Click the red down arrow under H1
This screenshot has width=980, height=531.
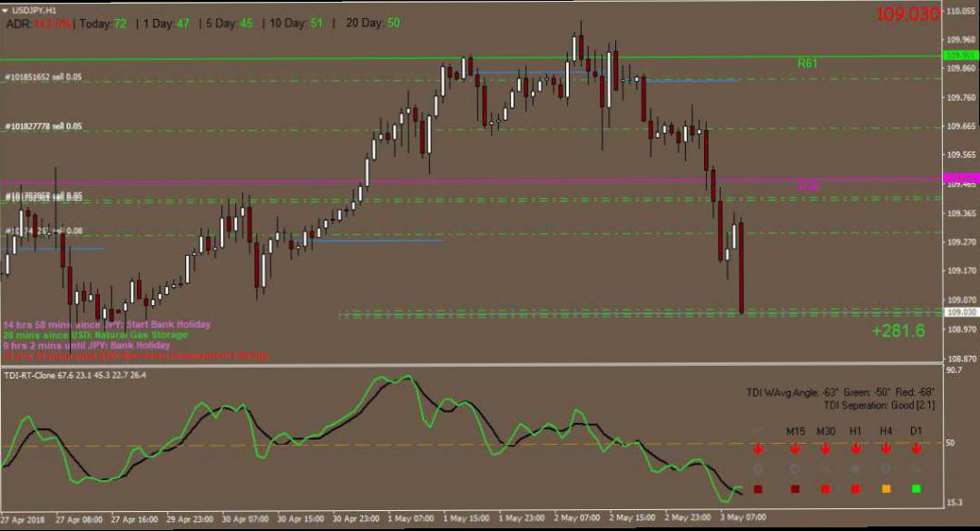coord(855,448)
